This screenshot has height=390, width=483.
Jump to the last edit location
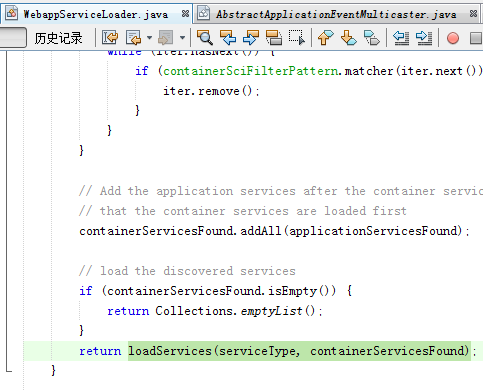pyautogui.click(x=110, y=38)
